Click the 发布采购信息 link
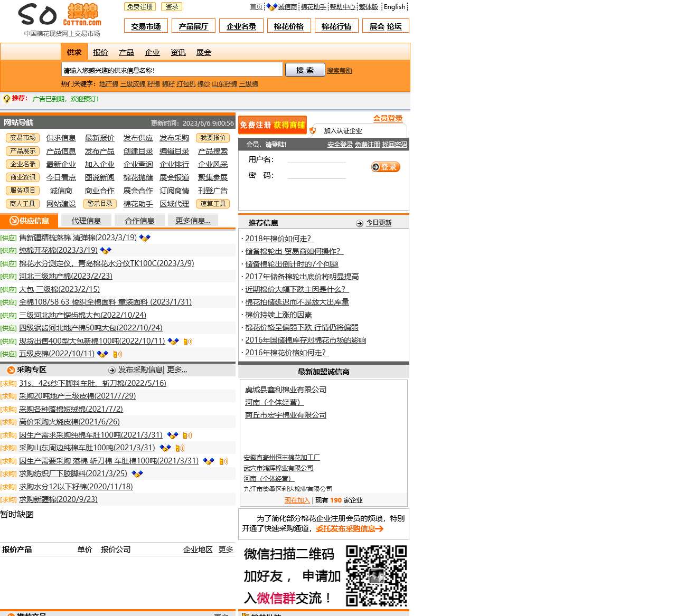The image size is (676, 616). coord(140,369)
